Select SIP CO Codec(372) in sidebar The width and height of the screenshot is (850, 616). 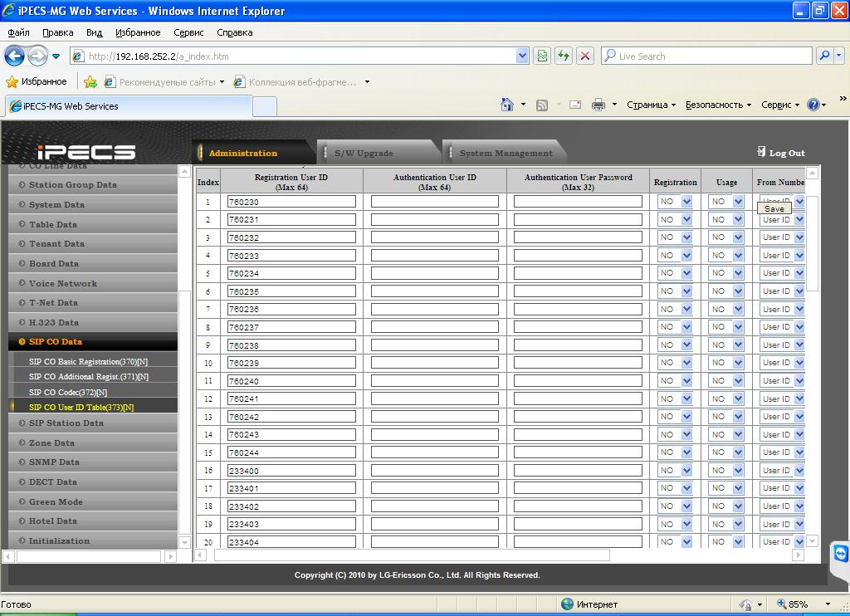[x=68, y=392]
